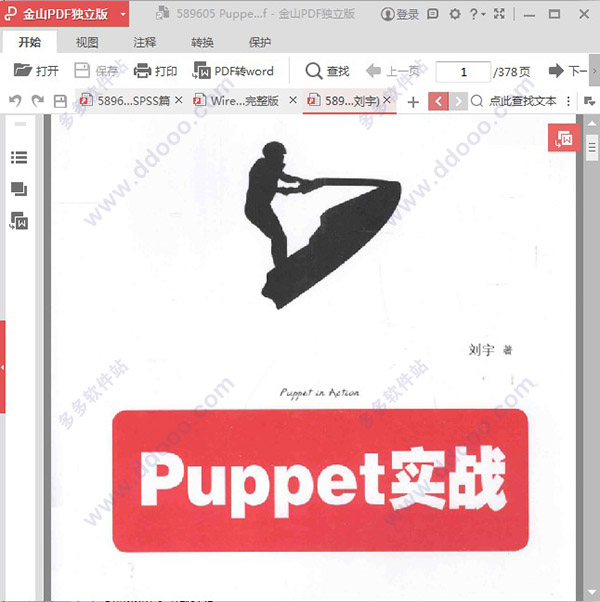The height and width of the screenshot is (602, 600).
Task: Open the three-dot search options menu
Action: (569, 101)
